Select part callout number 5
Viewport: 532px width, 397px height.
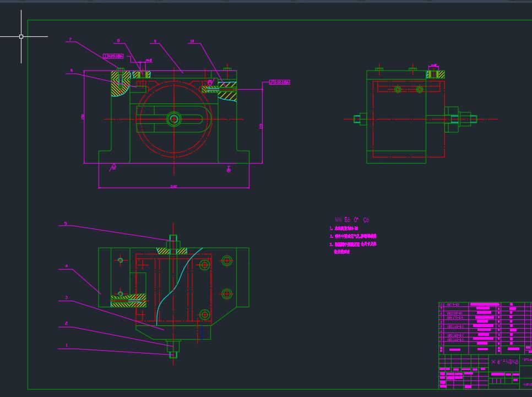pyautogui.click(x=66, y=224)
